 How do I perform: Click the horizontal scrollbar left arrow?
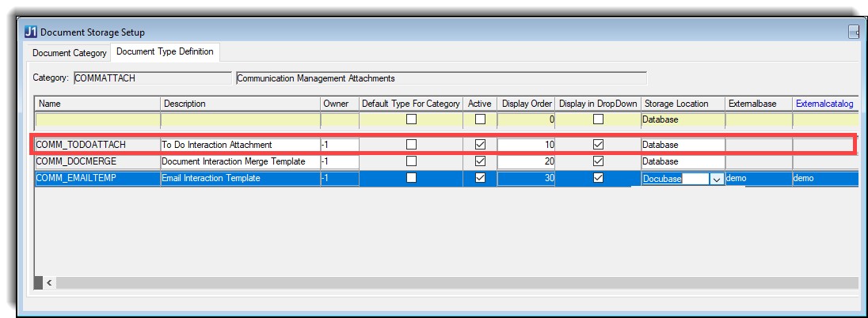point(49,282)
